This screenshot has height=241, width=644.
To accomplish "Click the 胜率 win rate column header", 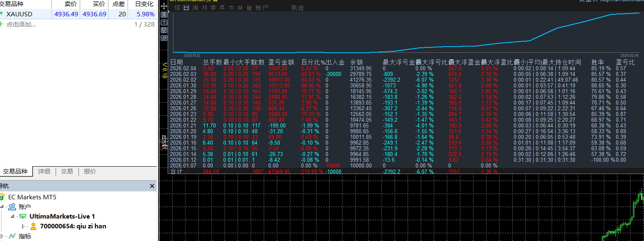I will coord(598,62).
